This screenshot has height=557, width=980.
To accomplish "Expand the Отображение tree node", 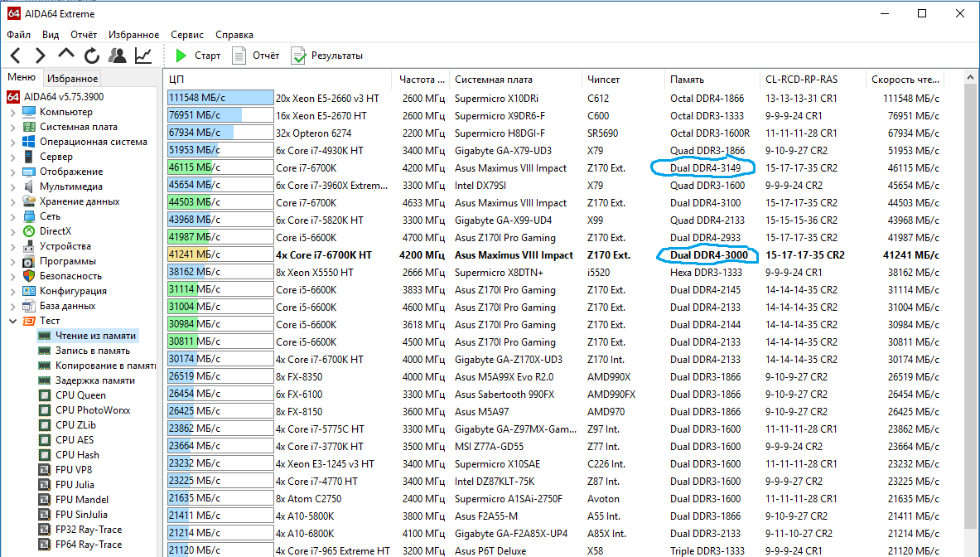I will click(x=13, y=172).
